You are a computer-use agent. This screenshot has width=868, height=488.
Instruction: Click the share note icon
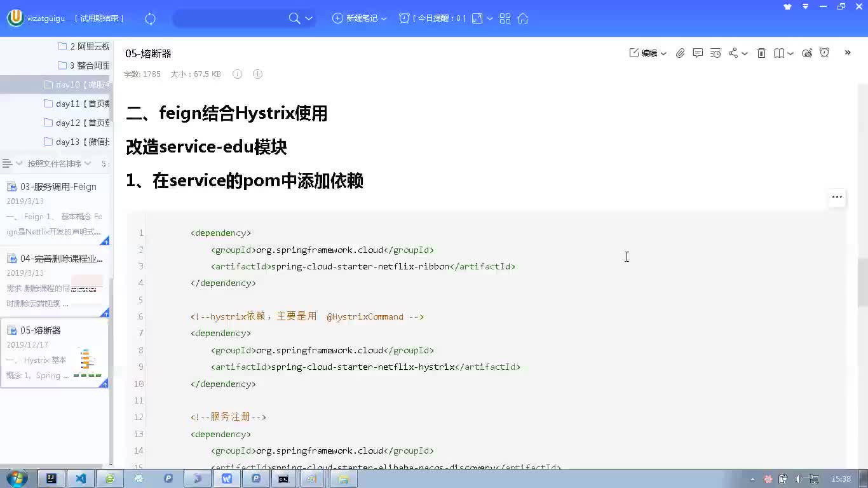pos(733,53)
